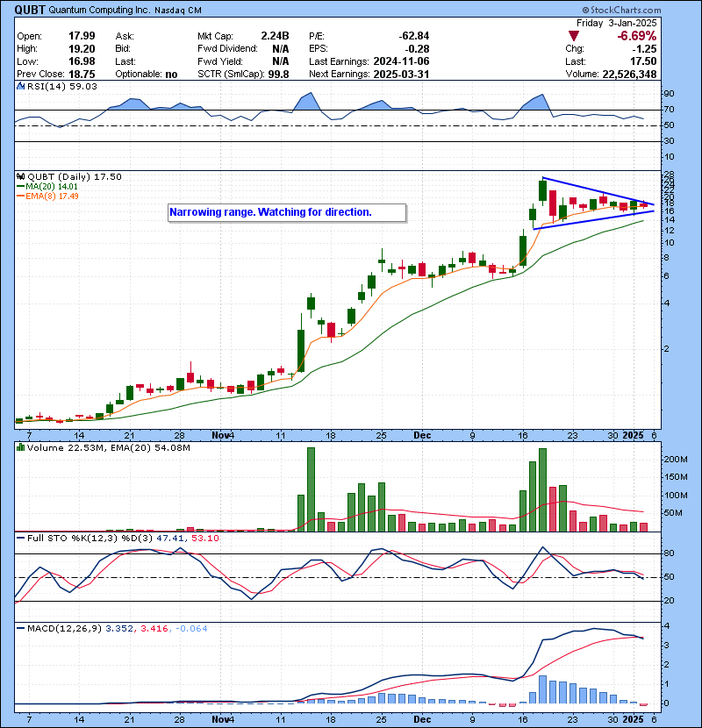702x728 pixels.
Task: Click the Narrowing range annotation box
Action: tap(287, 212)
